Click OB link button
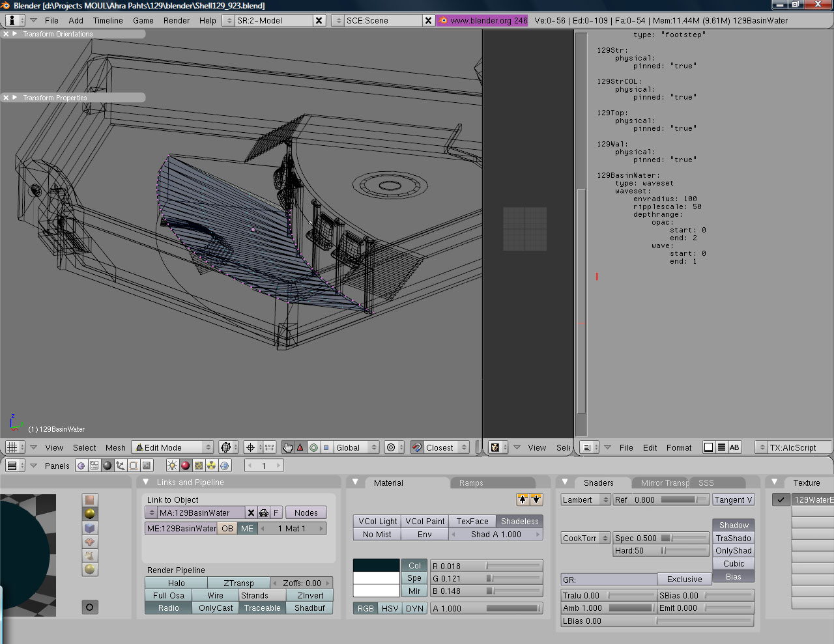834x644 pixels. 227,529
